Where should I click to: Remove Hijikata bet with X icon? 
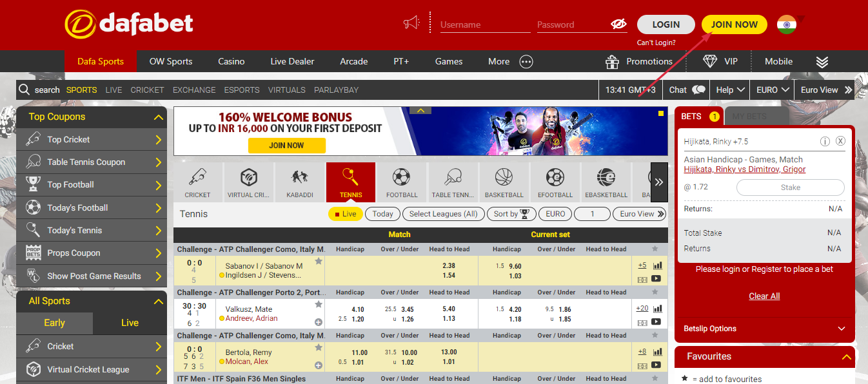pos(840,141)
